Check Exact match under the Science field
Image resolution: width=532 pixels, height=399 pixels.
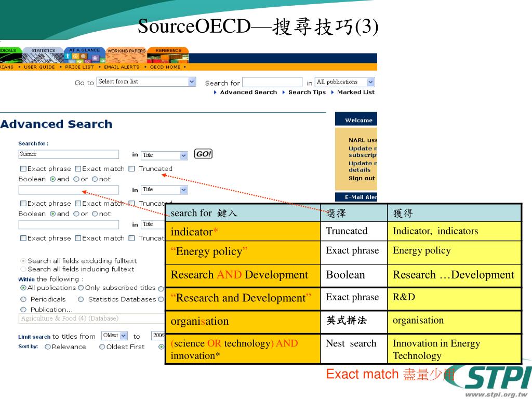[78, 169]
